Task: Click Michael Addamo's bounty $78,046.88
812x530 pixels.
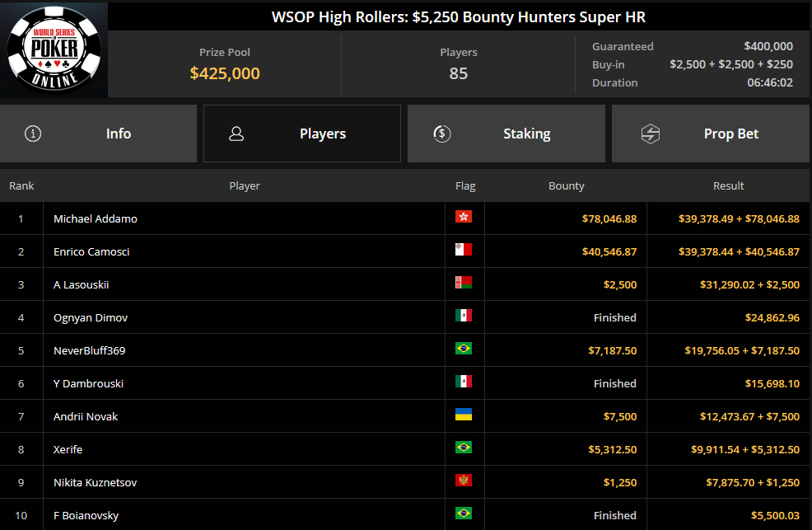Action: click(x=609, y=218)
